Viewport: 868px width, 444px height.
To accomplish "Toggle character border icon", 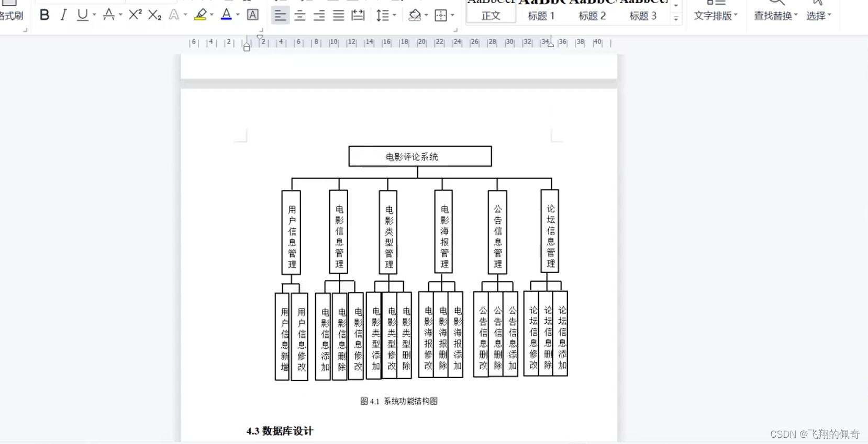I will click(252, 15).
